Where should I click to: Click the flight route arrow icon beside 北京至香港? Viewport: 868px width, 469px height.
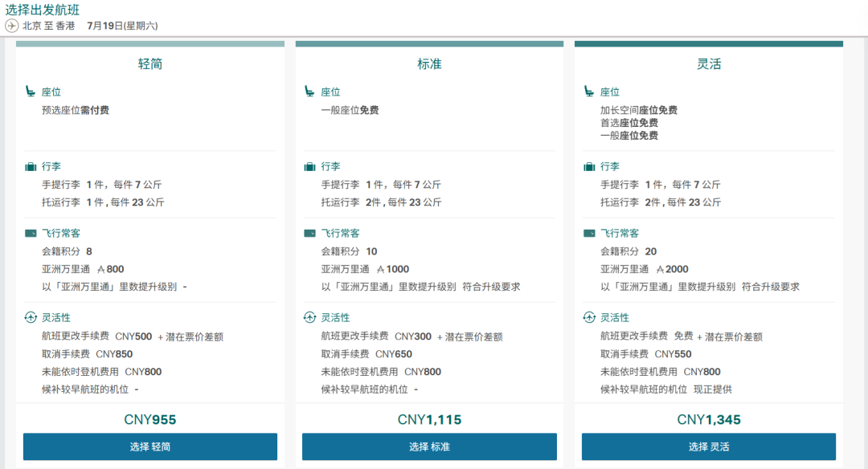coord(10,25)
